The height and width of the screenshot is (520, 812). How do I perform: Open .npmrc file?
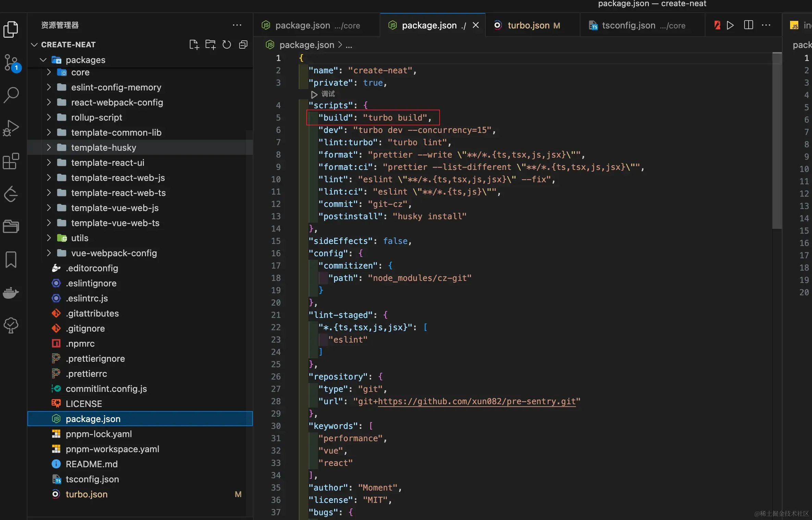[140, 344]
